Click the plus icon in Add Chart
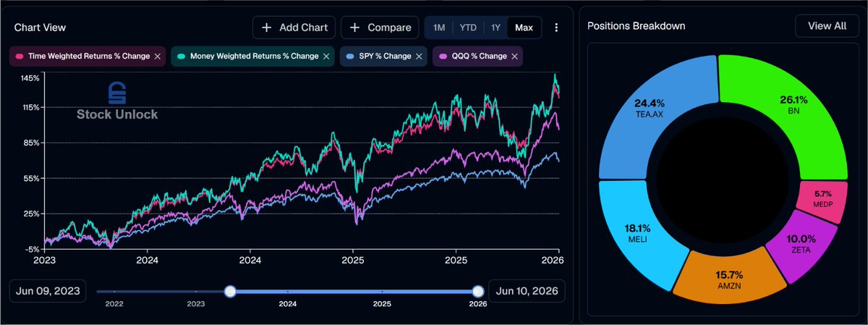Image resolution: width=868 pixels, height=325 pixels. coord(266,28)
